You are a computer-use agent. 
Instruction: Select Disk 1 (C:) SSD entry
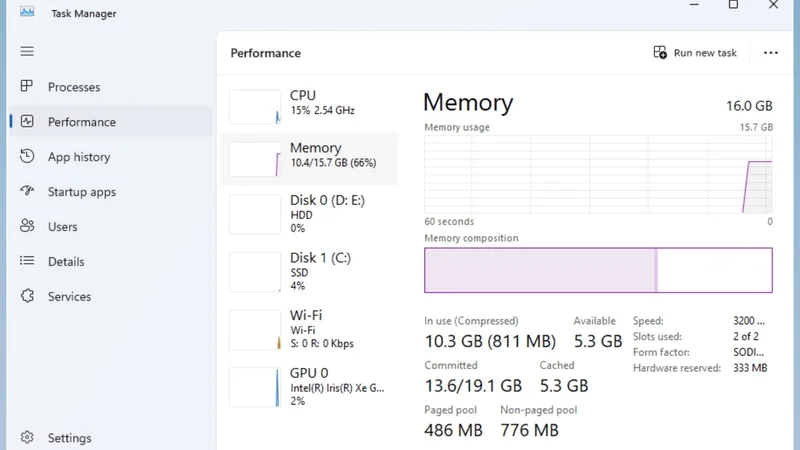pyautogui.click(x=309, y=271)
